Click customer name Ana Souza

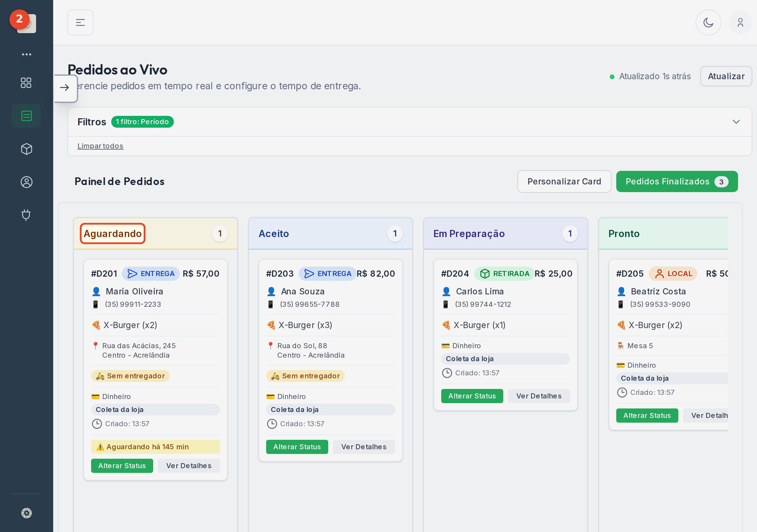pos(303,291)
